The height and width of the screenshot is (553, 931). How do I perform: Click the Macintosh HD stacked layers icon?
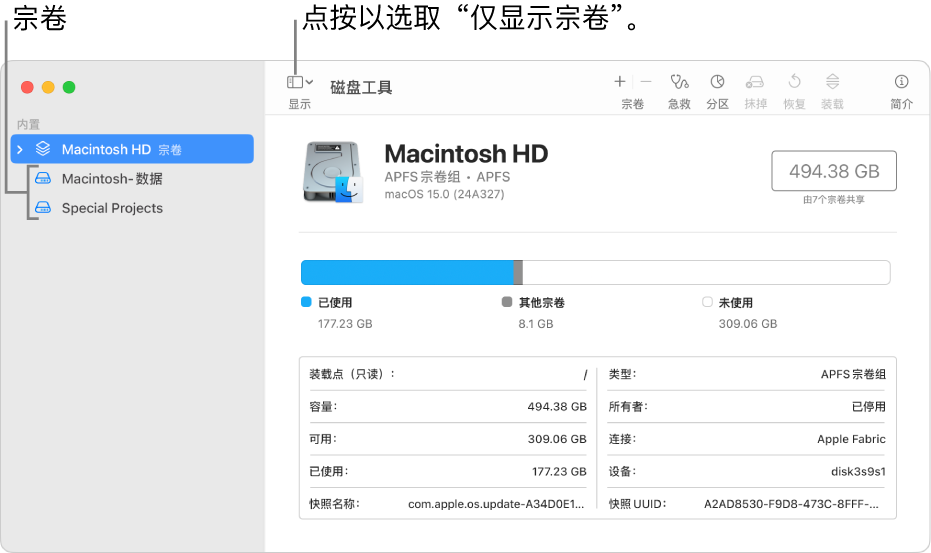43,148
